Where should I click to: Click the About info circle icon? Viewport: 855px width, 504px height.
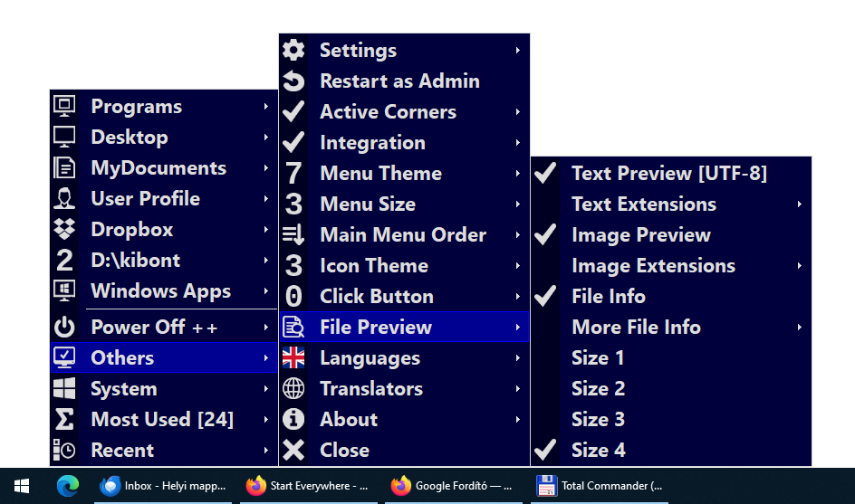click(293, 420)
